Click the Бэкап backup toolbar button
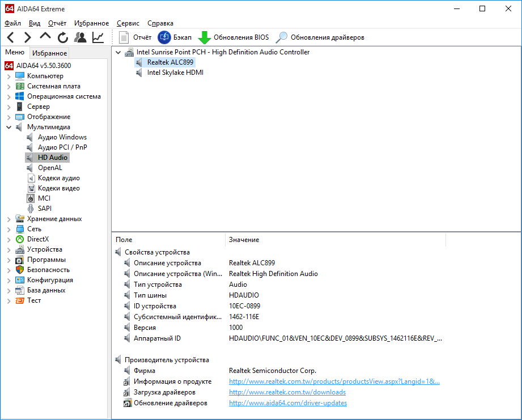This screenshot has height=420, width=522. 175,37
